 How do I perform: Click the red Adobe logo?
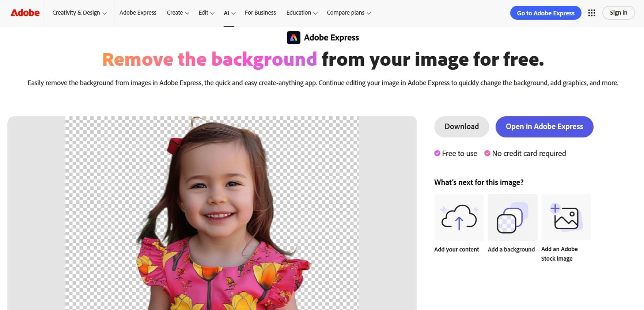coord(25,13)
